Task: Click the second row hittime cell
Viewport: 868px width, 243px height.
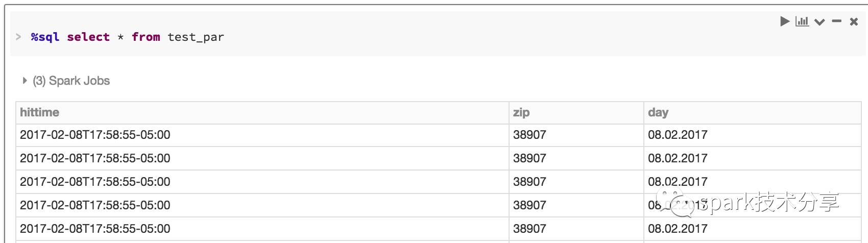Action: (x=262, y=158)
